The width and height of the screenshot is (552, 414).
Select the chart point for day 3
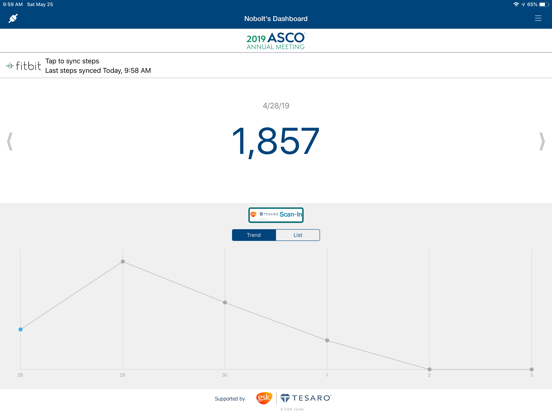point(531,369)
